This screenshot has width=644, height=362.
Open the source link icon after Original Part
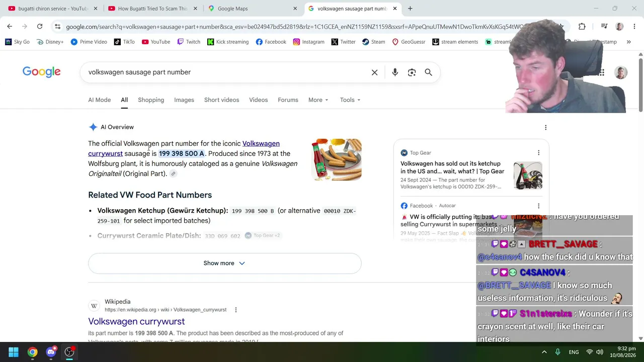point(173,174)
